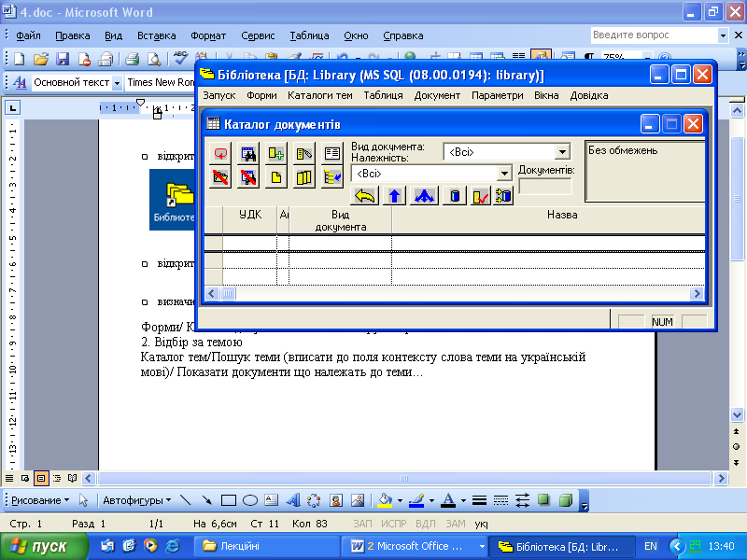Open Word's Файл menu
Viewport: 747px width, 560px height.
coord(28,35)
